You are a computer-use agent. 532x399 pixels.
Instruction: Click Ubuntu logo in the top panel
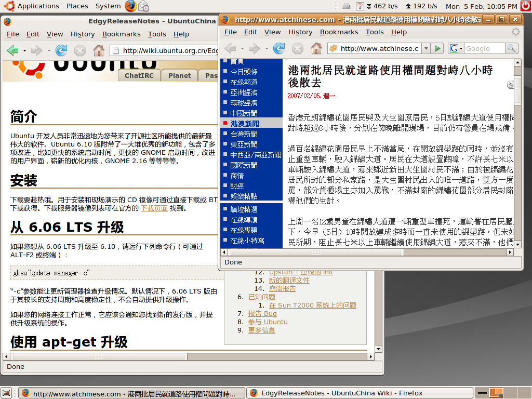point(9,6)
